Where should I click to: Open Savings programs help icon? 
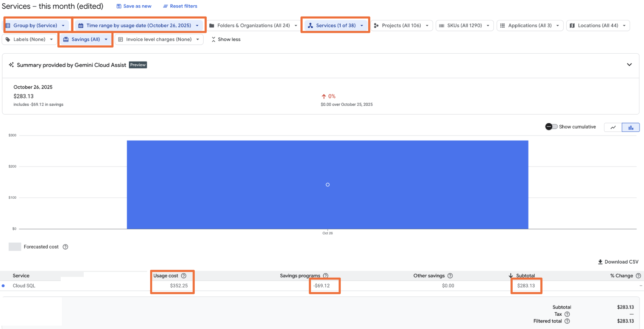pyautogui.click(x=326, y=276)
